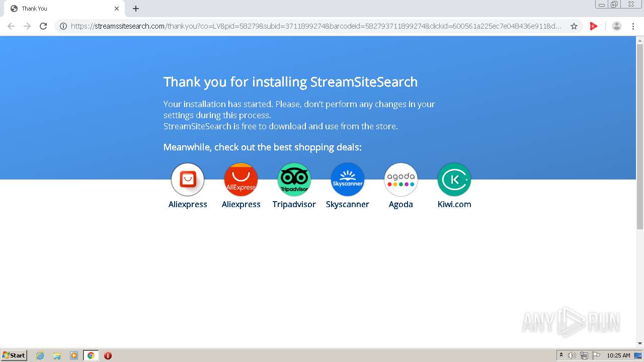Open the Action Center flag icon

coord(596,355)
